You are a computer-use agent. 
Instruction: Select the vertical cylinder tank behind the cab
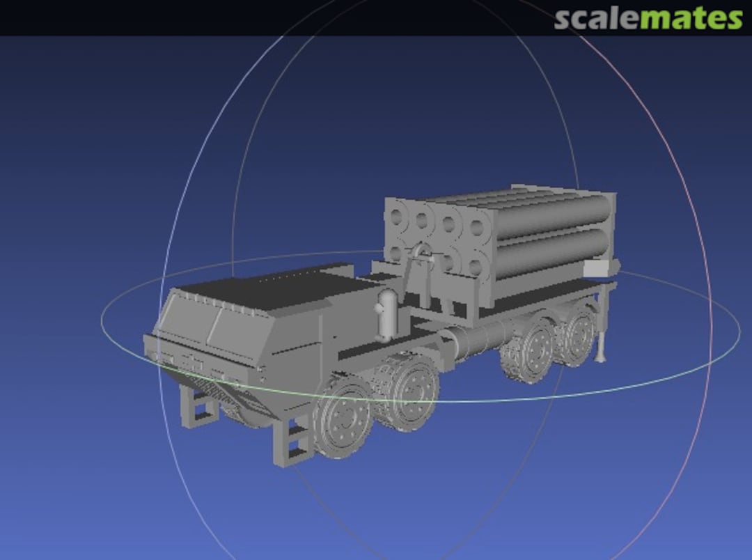(x=386, y=315)
